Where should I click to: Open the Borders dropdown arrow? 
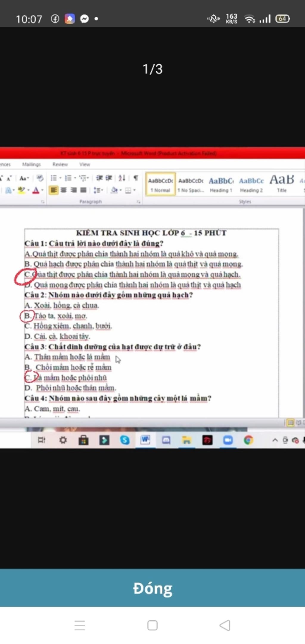point(134,190)
